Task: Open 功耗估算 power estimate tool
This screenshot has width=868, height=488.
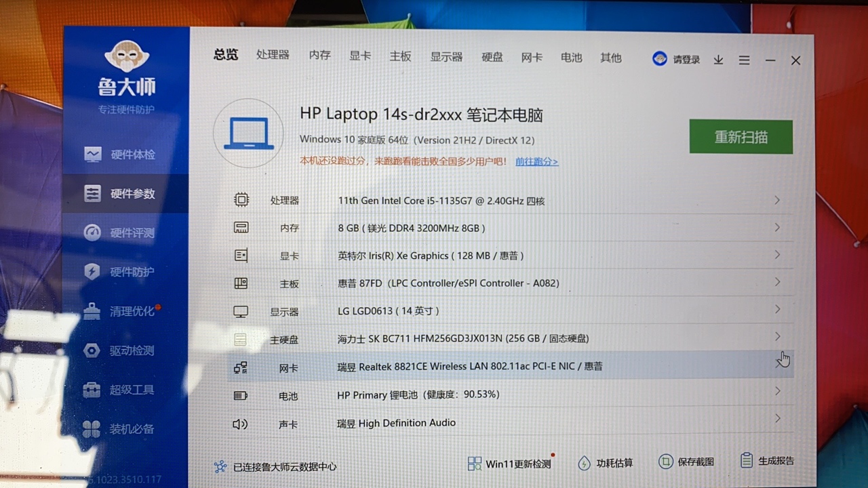Action: [584, 464]
